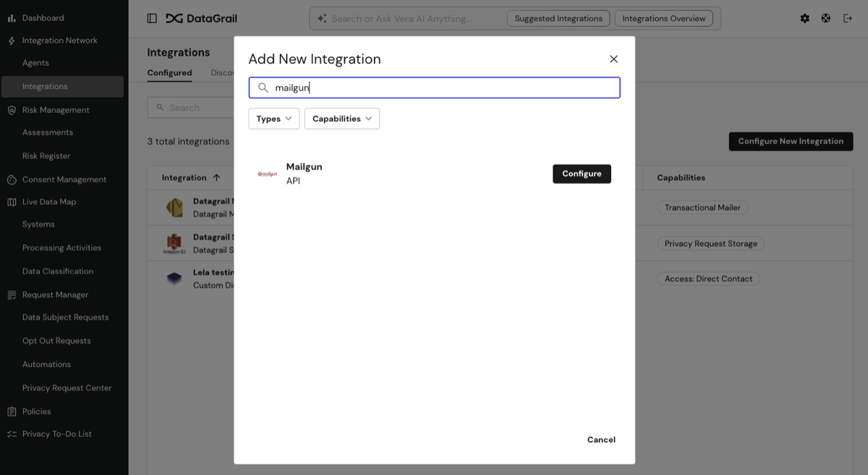The height and width of the screenshot is (475, 868).
Task: Open Integrations Overview
Action: pyautogui.click(x=663, y=19)
